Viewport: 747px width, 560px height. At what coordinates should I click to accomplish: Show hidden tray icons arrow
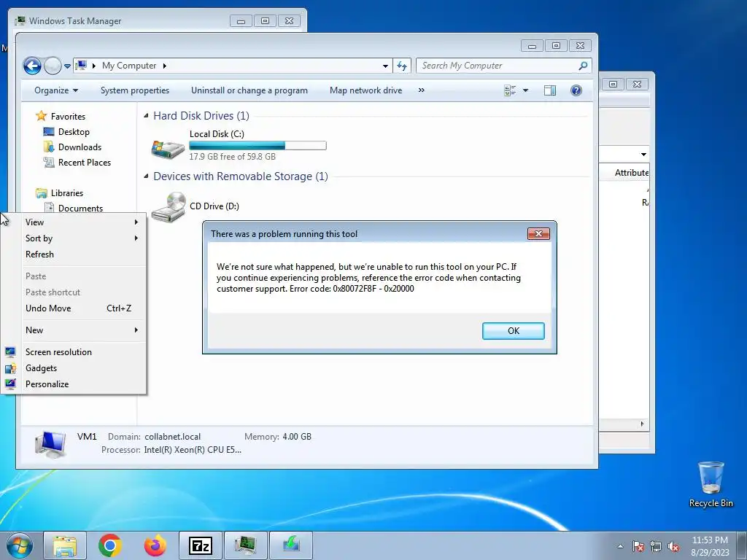[x=620, y=546]
